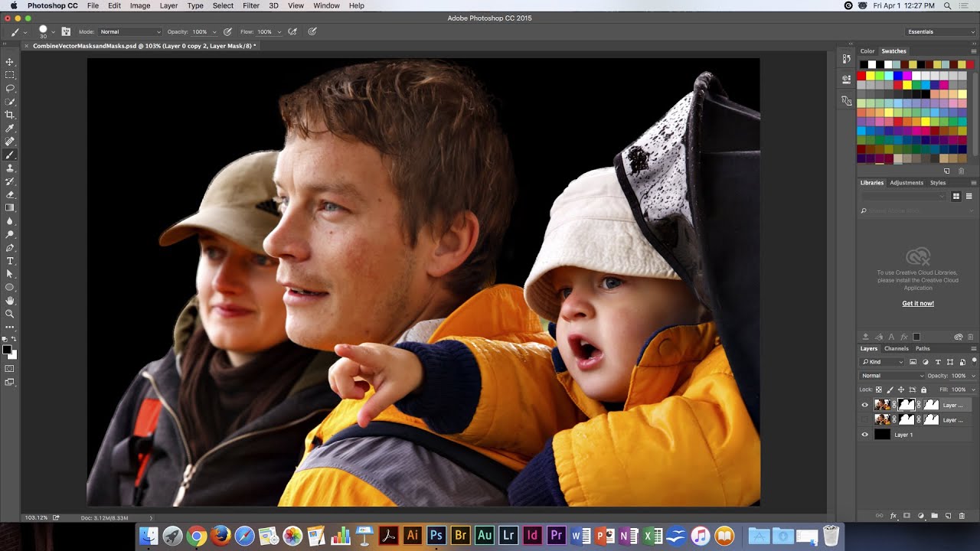
Task: Toggle the Brush panel button in options bar
Action: pyautogui.click(x=66, y=31)
